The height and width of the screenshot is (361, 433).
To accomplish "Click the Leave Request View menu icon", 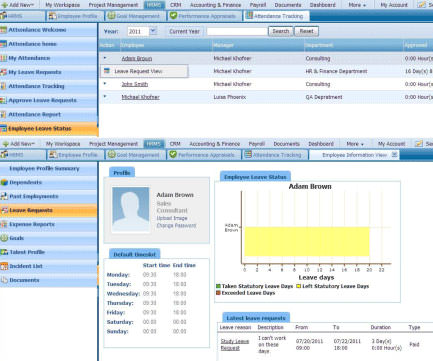I will [x=107, y=71].
